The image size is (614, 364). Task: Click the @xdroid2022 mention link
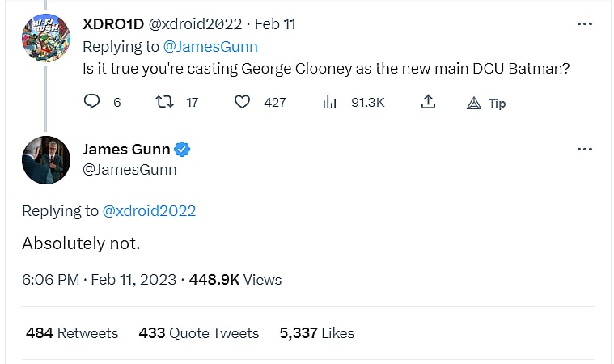149,211
